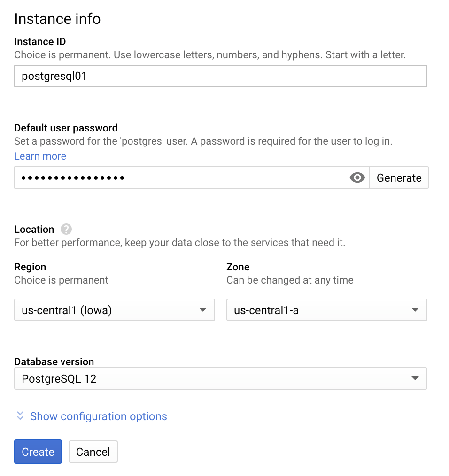Click the Region dropdown arrow icon

click(203, 310)
